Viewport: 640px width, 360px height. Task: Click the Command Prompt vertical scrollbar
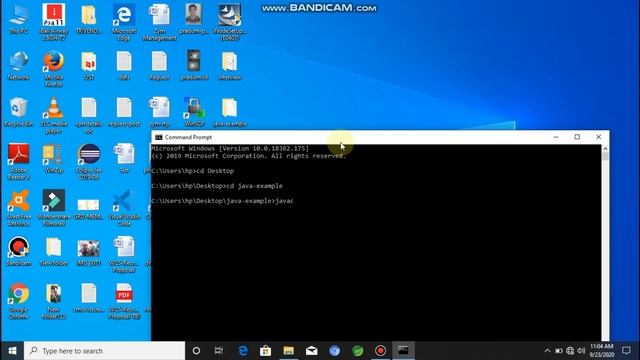tap(605, 243)
